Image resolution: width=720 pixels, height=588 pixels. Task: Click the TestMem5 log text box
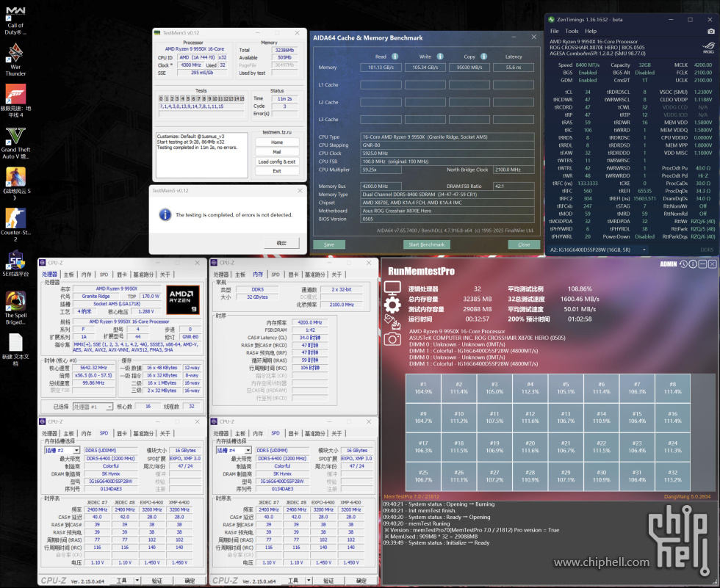coord(202,156)
